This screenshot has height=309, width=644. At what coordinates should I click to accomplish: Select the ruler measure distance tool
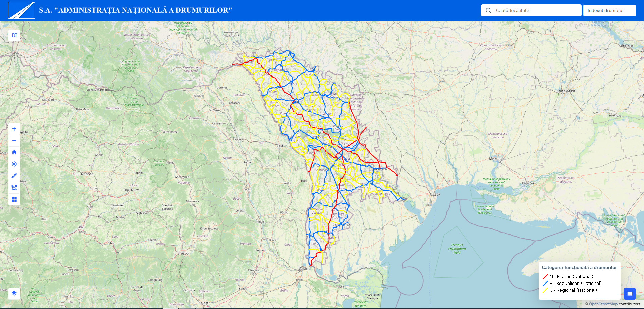coord(14,176)
